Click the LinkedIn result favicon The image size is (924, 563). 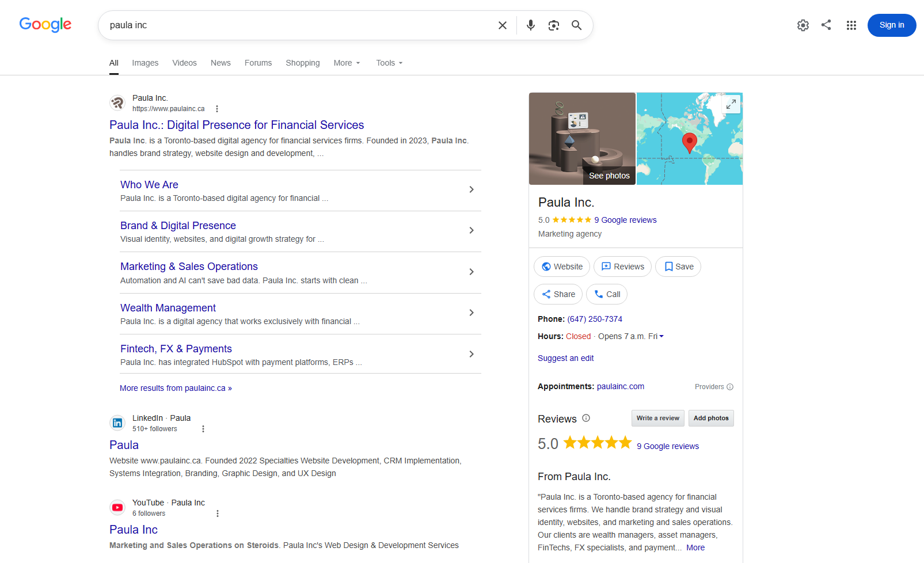point(117,423)
